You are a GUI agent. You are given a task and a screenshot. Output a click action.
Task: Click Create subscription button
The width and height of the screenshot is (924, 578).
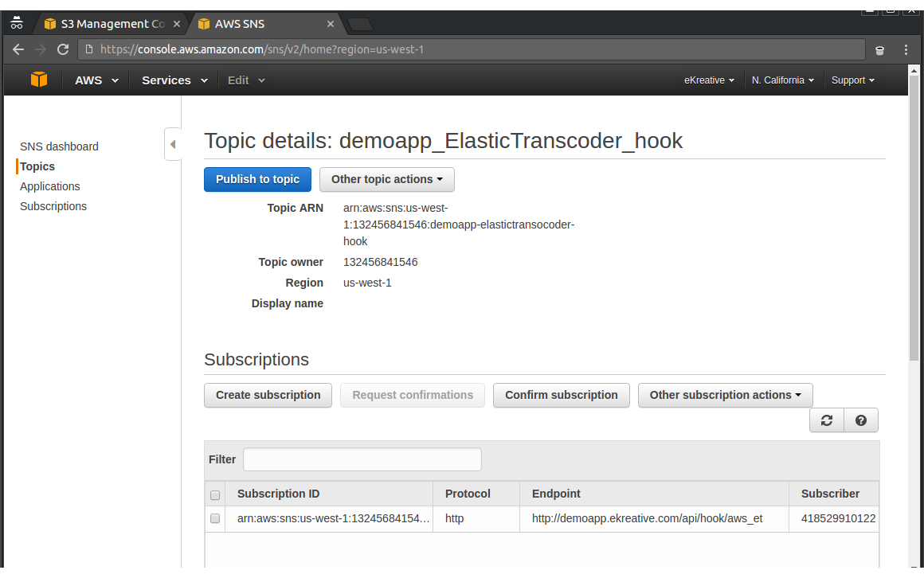pyautogui.click(x=268, y=395)
